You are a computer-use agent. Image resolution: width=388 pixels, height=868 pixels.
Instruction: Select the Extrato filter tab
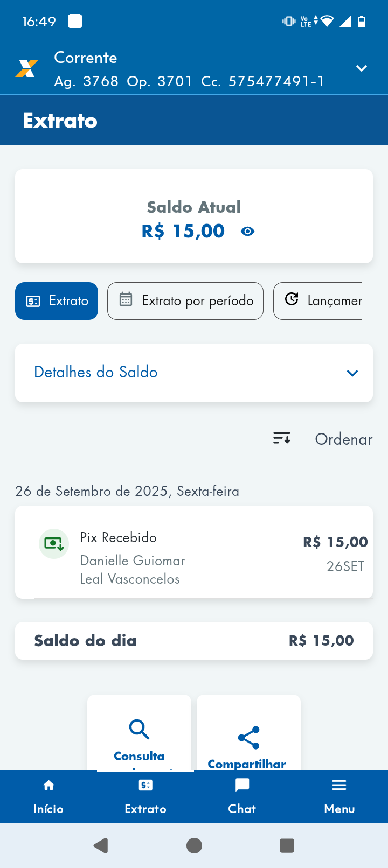point(57,301)
